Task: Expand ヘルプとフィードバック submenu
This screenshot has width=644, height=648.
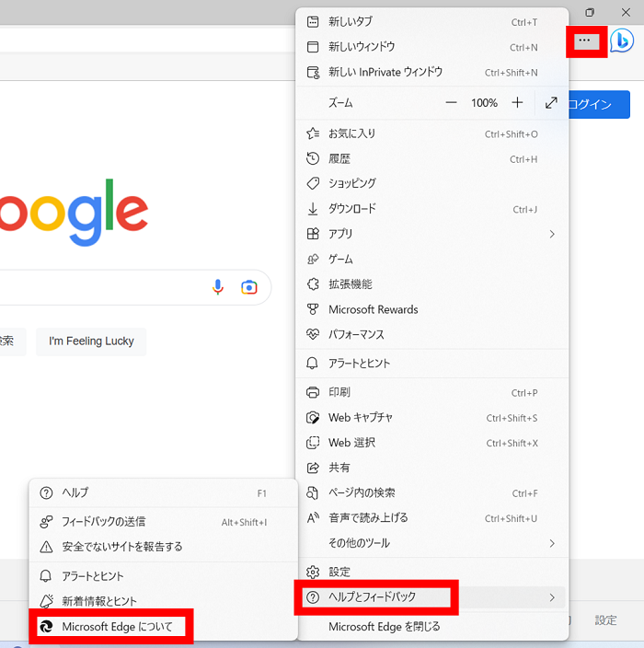Action: [x=432, y=597]
